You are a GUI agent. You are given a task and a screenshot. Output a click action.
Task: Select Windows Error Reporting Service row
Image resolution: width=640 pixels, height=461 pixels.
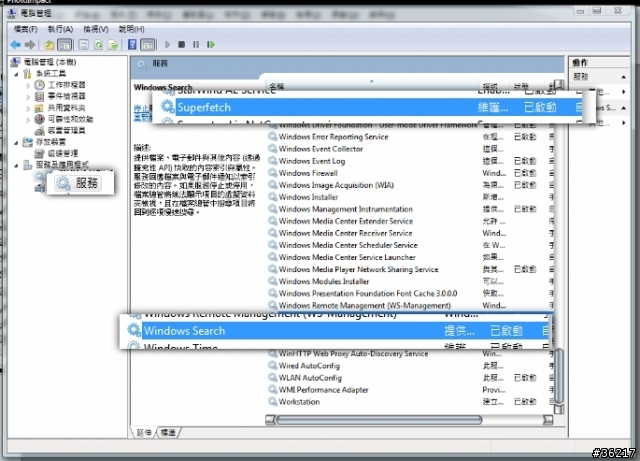410,137
